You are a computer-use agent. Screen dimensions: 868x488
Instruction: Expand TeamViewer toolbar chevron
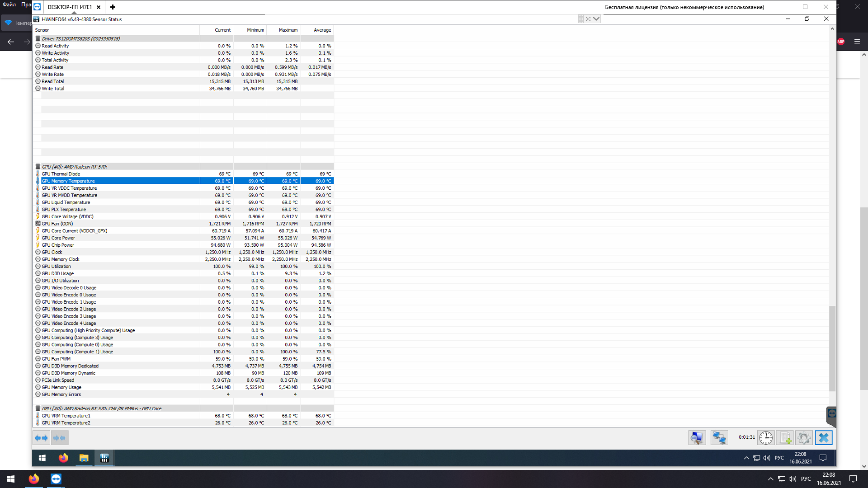pyautogui.click(x=596, y=19)
